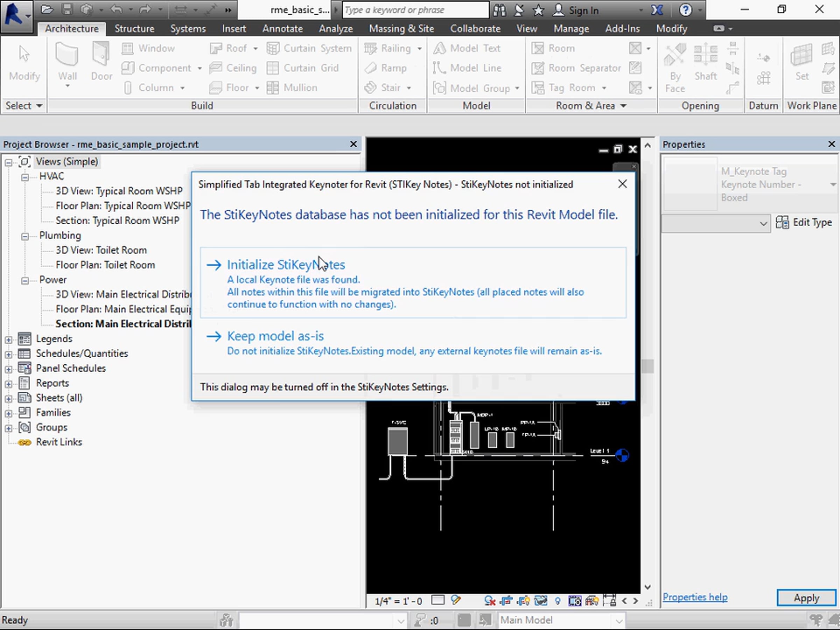Click Initialize StiKeyNotes option
Viewport: 840px width, 630px height.
(413, 282)
